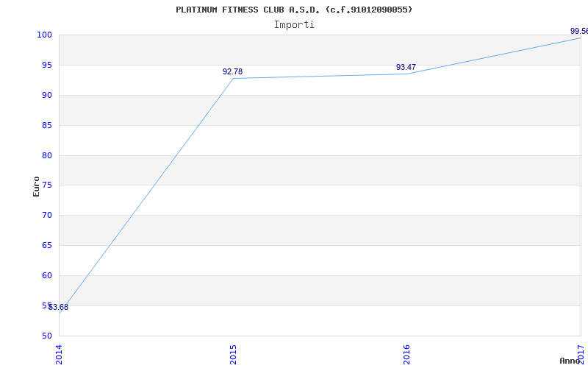Click the 2017 year tick label
The image size is (588, 368).
pyautogui.click(x=581, y=353)
